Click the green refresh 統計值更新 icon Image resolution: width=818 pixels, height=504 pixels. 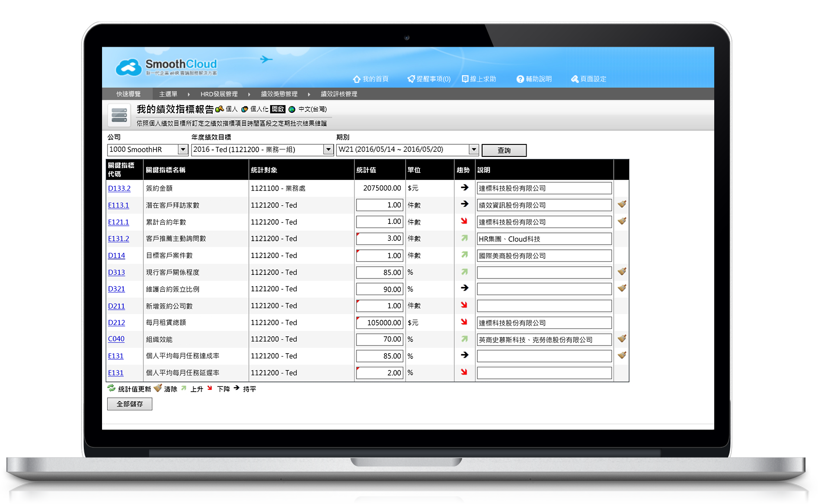112,389
